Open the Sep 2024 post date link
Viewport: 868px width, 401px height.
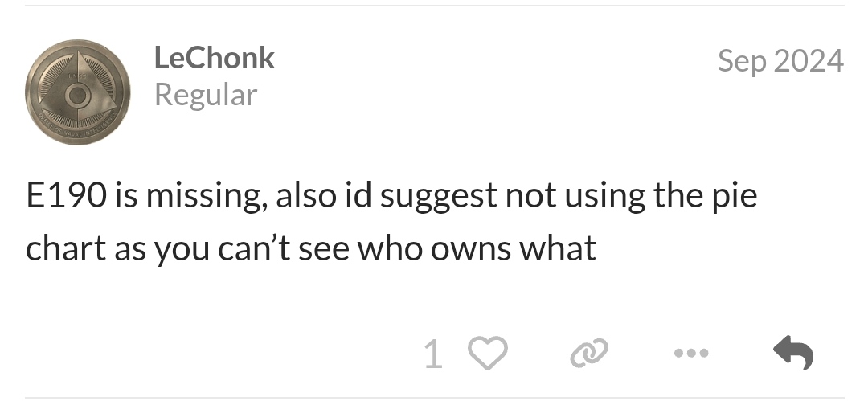pos(780,61)
